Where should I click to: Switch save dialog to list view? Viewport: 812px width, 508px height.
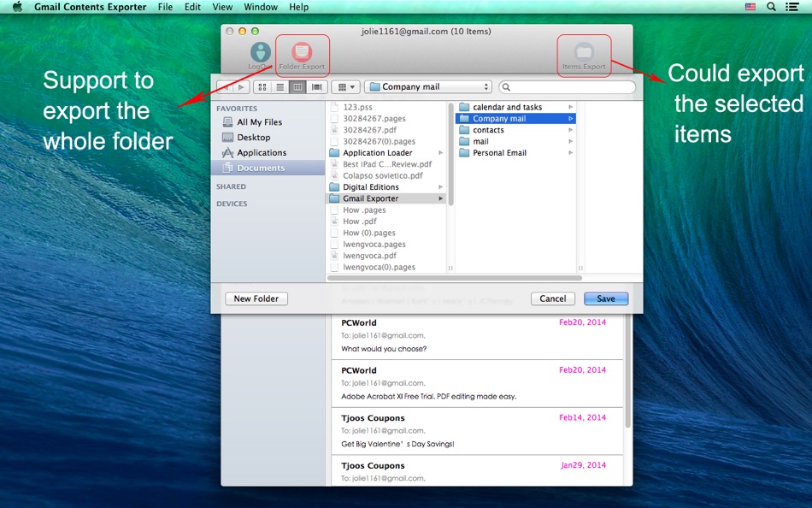point(280,87)
